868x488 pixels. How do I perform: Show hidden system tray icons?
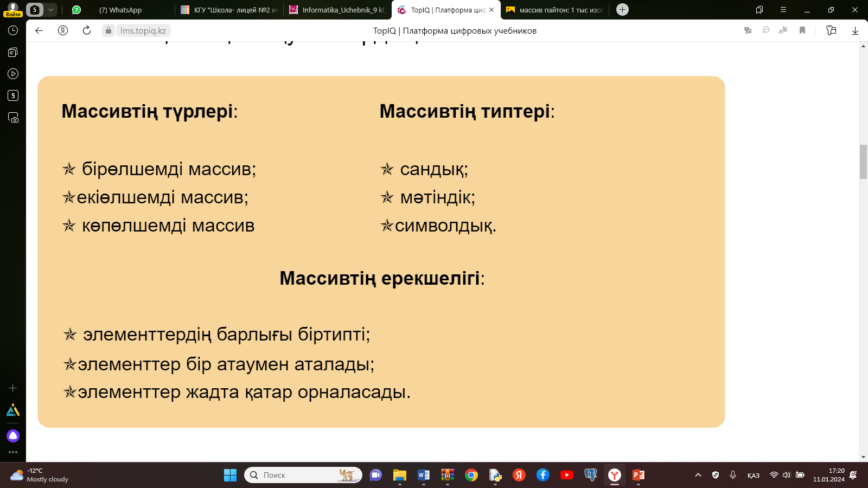698,475
